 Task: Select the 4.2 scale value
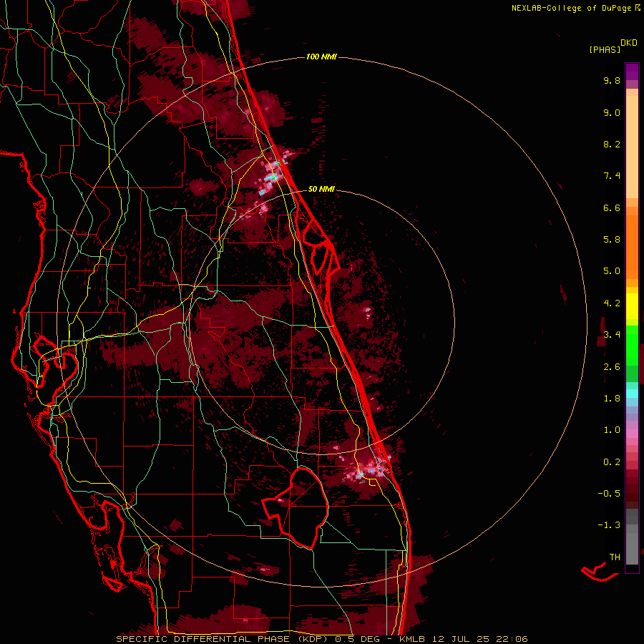pyautogui.click(x=612, y=303)
